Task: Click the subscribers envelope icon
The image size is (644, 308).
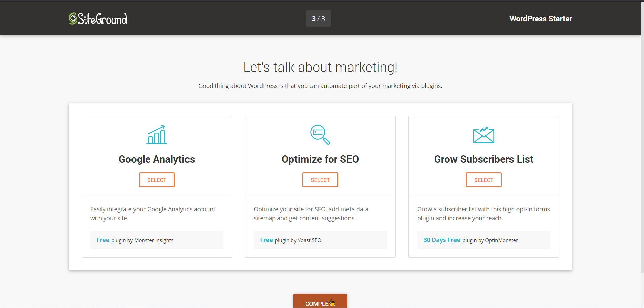Action: (x=484, y=135)
